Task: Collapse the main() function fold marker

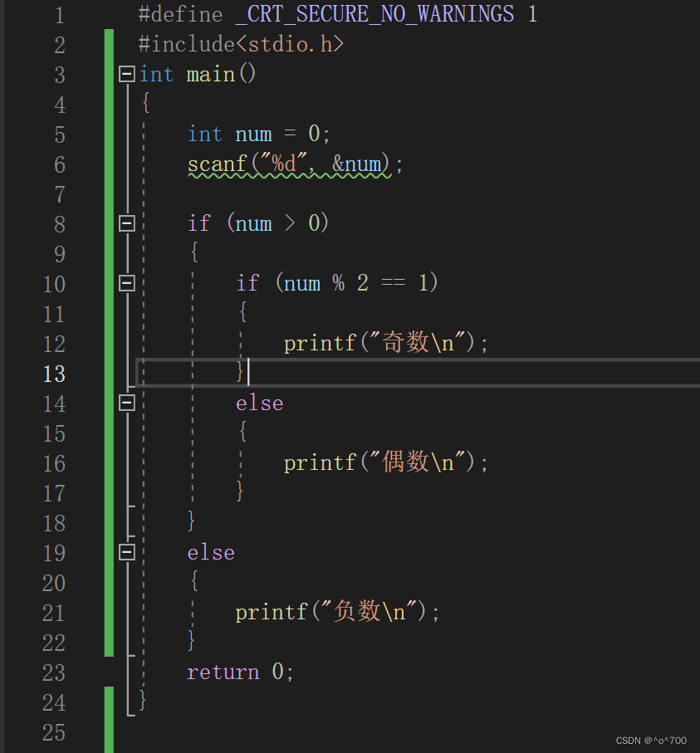Action: (x=126, y=74)
